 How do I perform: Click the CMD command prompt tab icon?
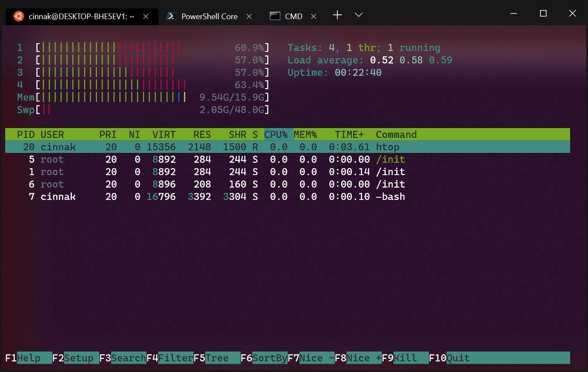coord(275,16)
